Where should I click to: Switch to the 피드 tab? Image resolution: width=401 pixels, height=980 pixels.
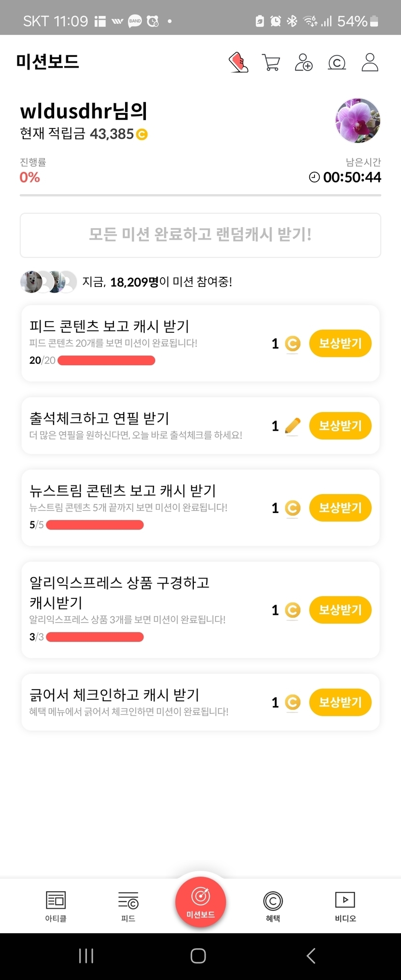[128, 906]
